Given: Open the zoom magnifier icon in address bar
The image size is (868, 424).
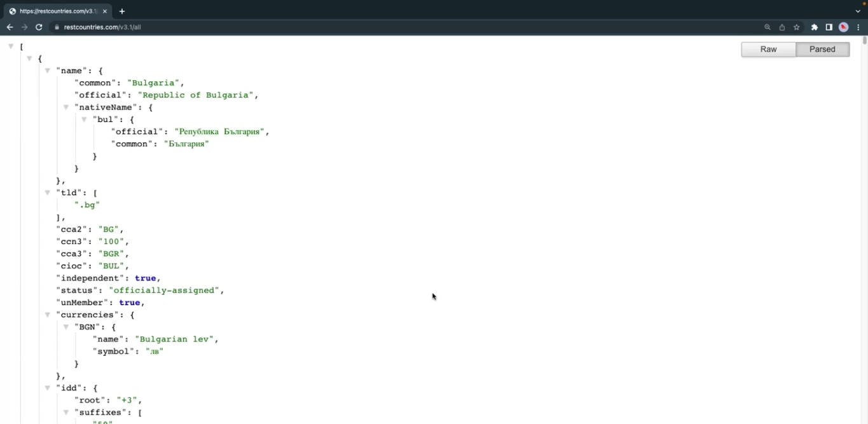Looking at the screenshot, I should click(768, 27).
